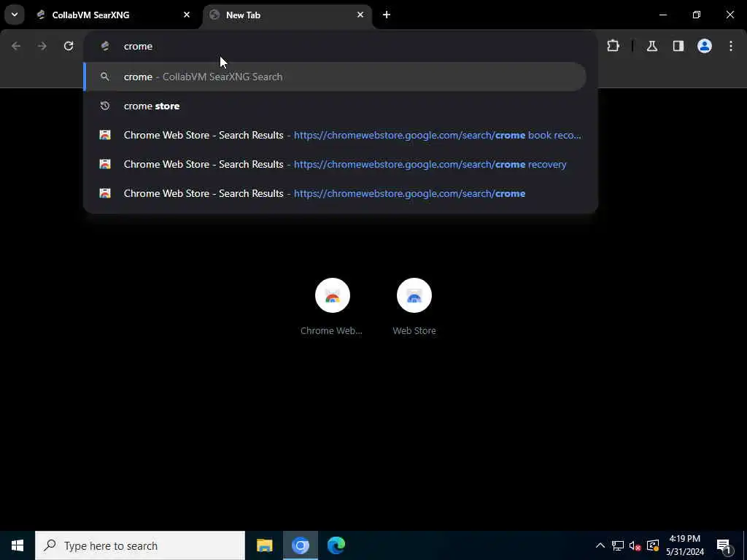Minimize the Chrome window
This screenshot has width=747, height=560.
click(662, 15)
